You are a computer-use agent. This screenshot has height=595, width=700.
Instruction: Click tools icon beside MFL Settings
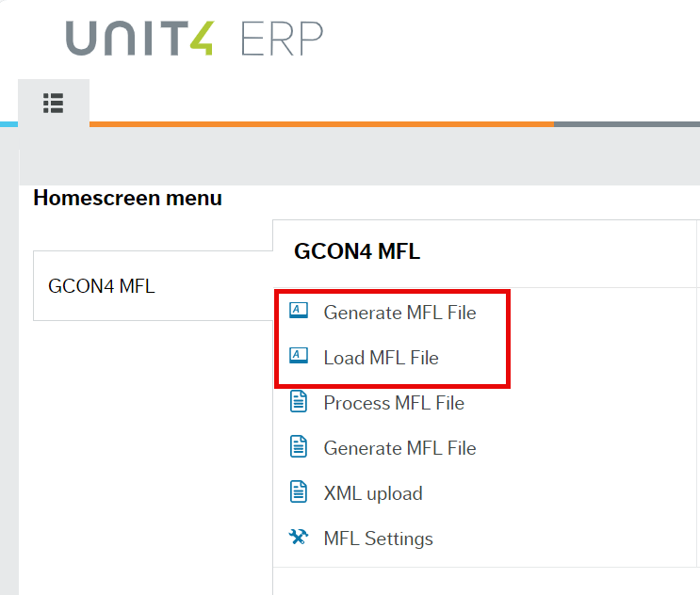299,538
